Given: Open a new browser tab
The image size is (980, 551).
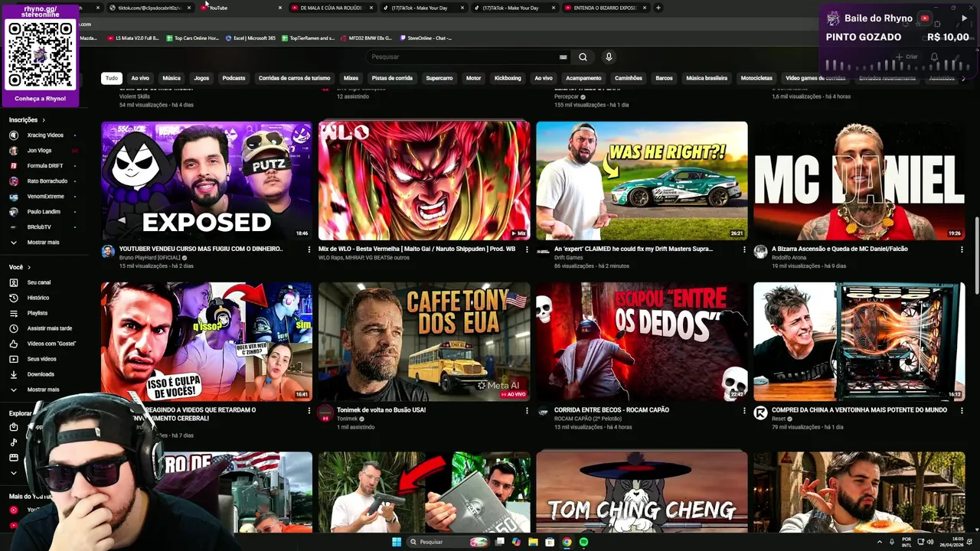Looking at the screenshot, I should pos(658,8).
